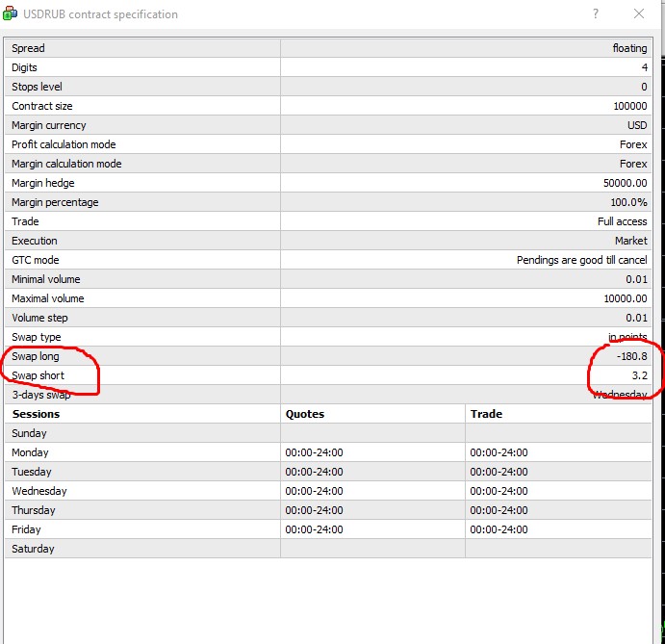Click the Swap long value -180.8
Viewport: 665px width, 644px height.
point(631,356)
